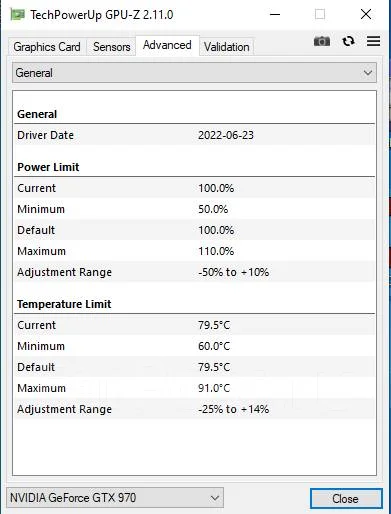The image size is (391, 514).
Task: Click Temperature Limit Default value 79.5°C
Action: 214,367
